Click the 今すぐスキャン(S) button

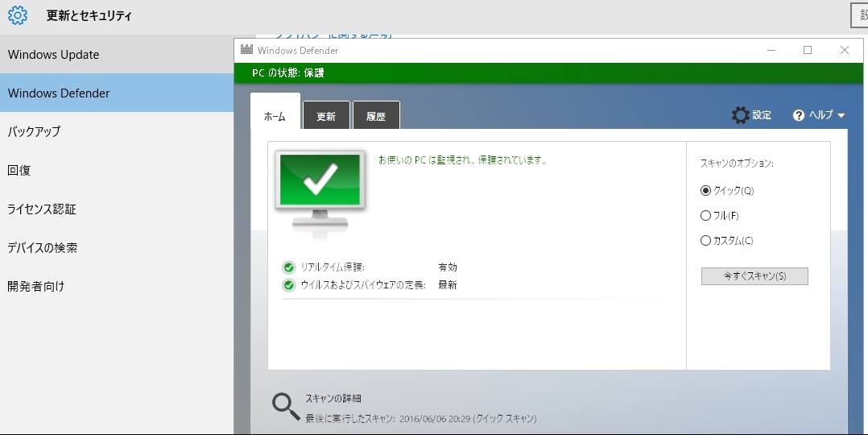pyautogui.click(x=754, y=276)
